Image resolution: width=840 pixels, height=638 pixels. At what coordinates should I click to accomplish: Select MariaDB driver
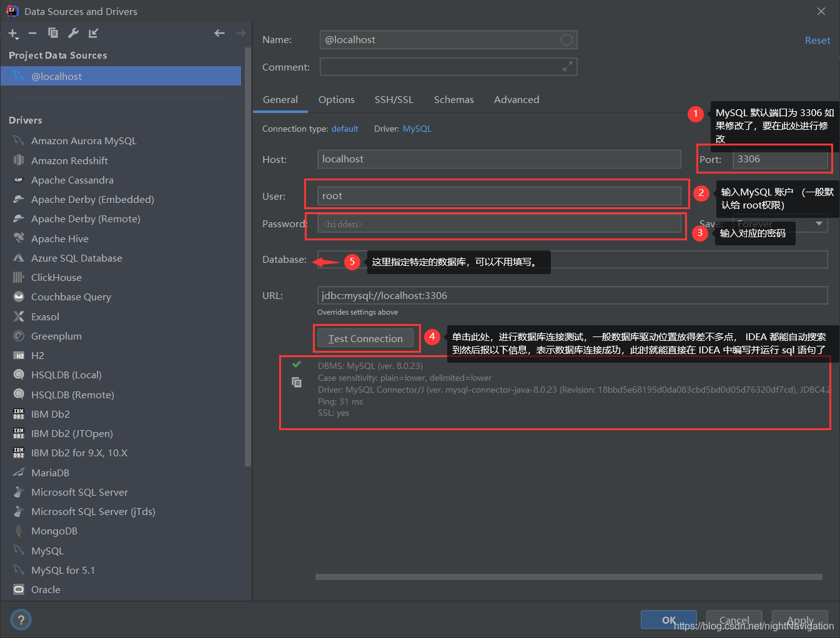[x=50, y=473]
